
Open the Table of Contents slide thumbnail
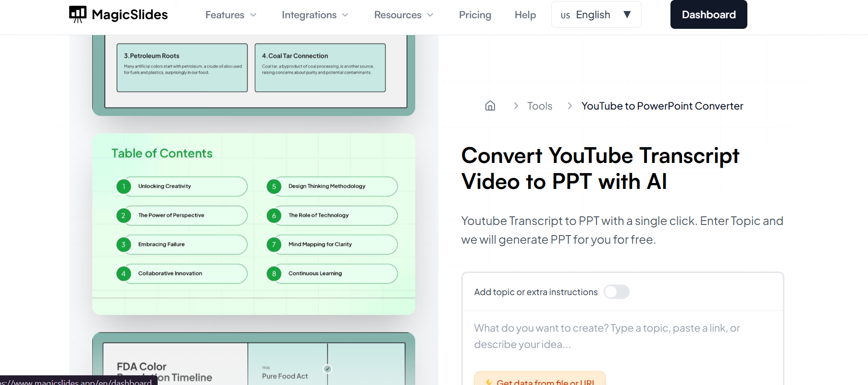point(254,224)
